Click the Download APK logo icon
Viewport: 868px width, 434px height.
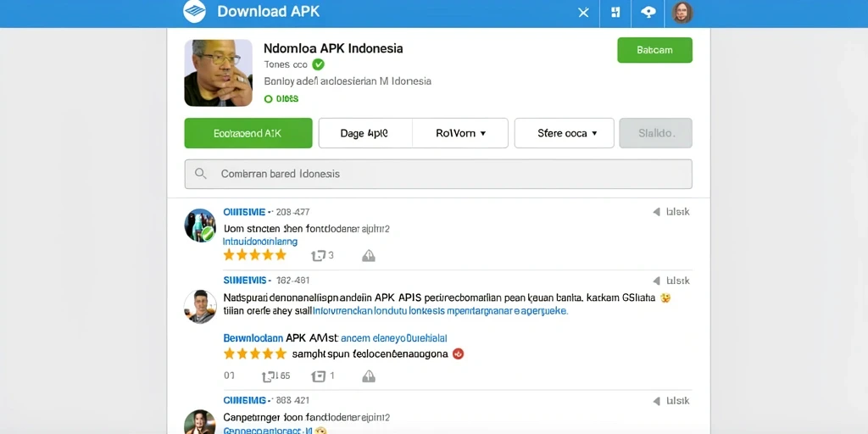pos(194,12)
